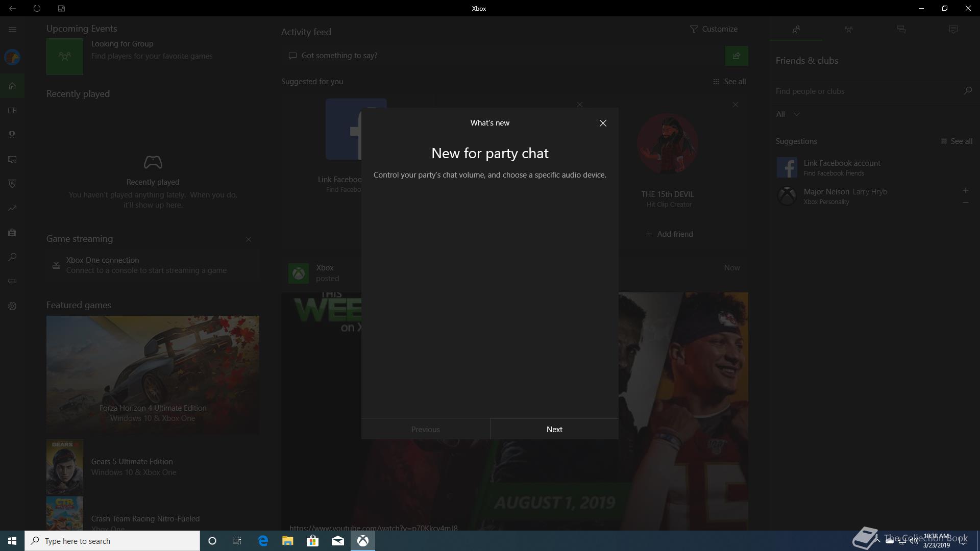This screenshot has width=980, height=551.
Task: Click the Find people or clubs field
Action: click(x=867, y=91)
